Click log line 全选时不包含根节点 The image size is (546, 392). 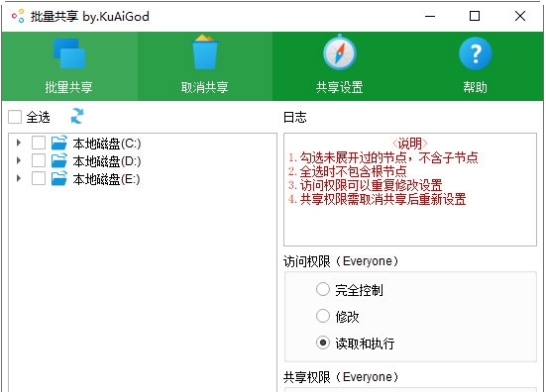point(347,171)
